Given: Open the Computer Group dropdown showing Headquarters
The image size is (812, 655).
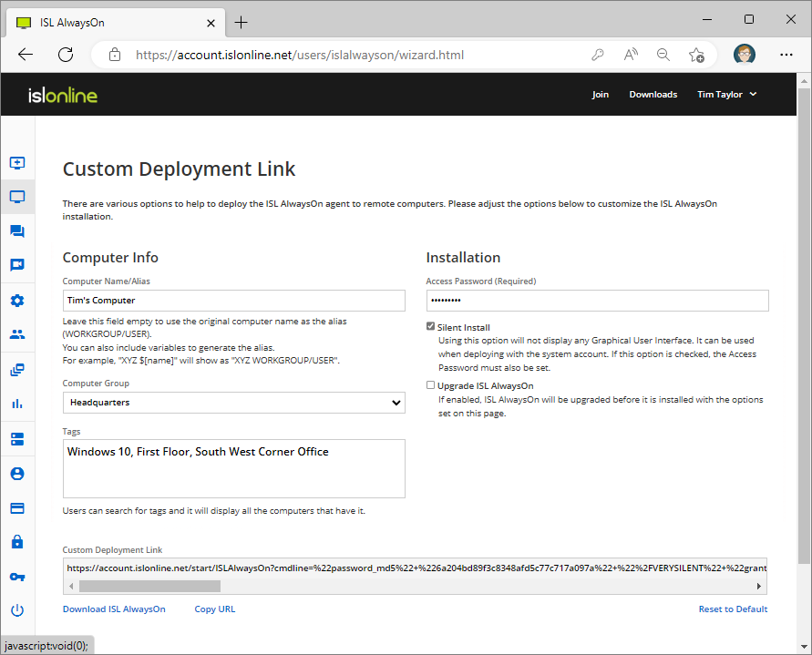Looking at the screenshot, I should click(x=232, y=402).
